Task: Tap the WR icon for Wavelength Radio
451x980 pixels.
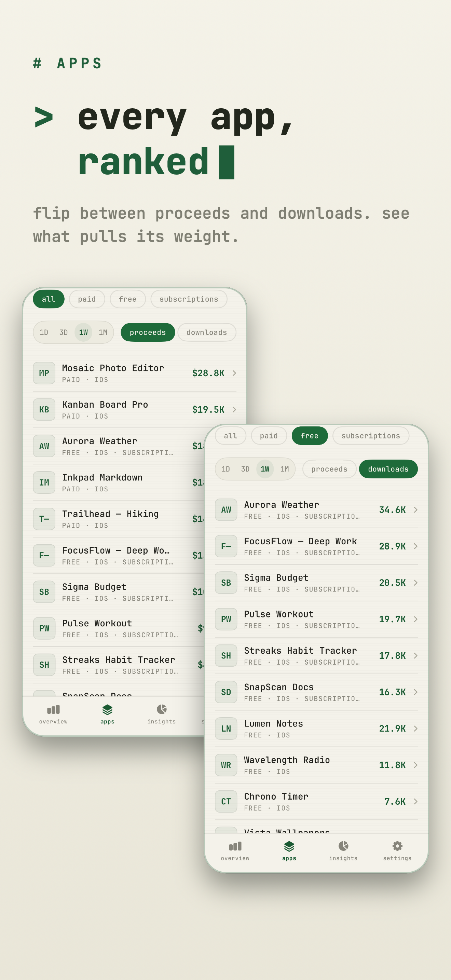Action: (x=226, y=765)
